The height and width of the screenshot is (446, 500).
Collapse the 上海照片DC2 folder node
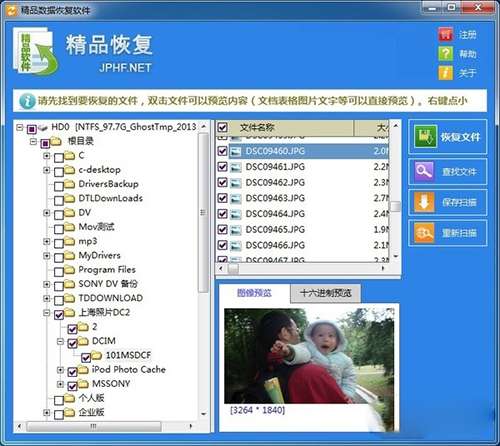[x=47, y=313]
